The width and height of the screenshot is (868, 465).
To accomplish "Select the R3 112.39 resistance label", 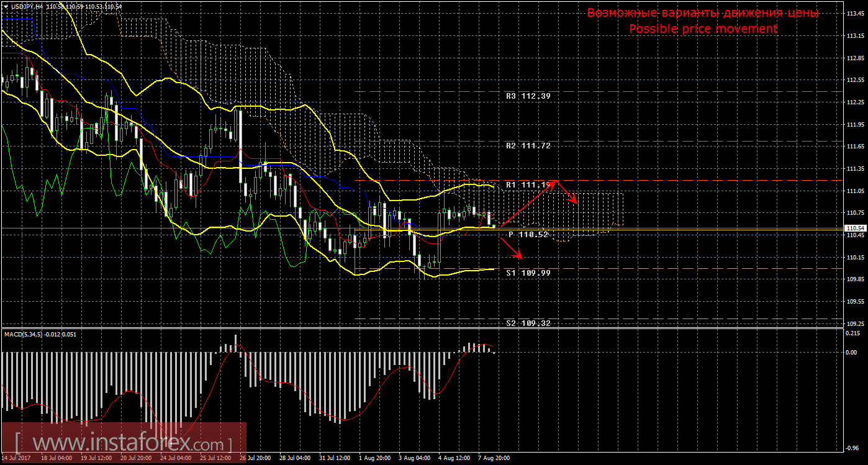I will click(528, 96).
